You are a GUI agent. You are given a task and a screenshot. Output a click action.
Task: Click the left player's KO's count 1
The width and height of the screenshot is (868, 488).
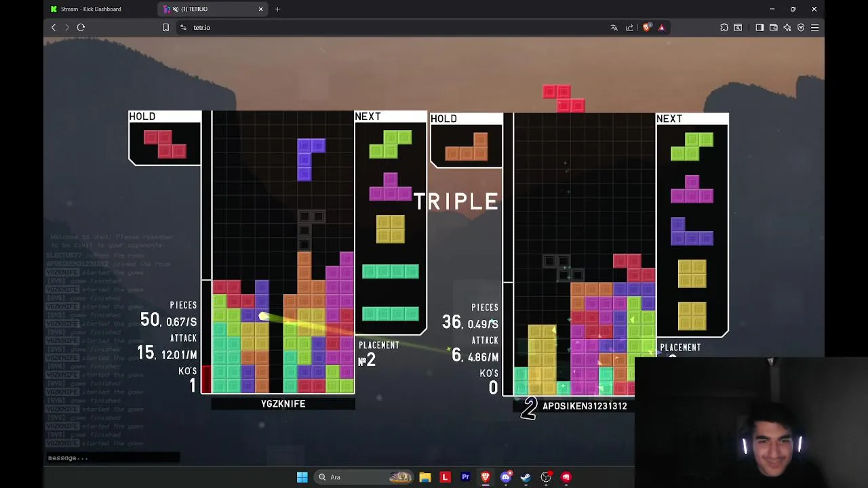(x=193, y=386)
